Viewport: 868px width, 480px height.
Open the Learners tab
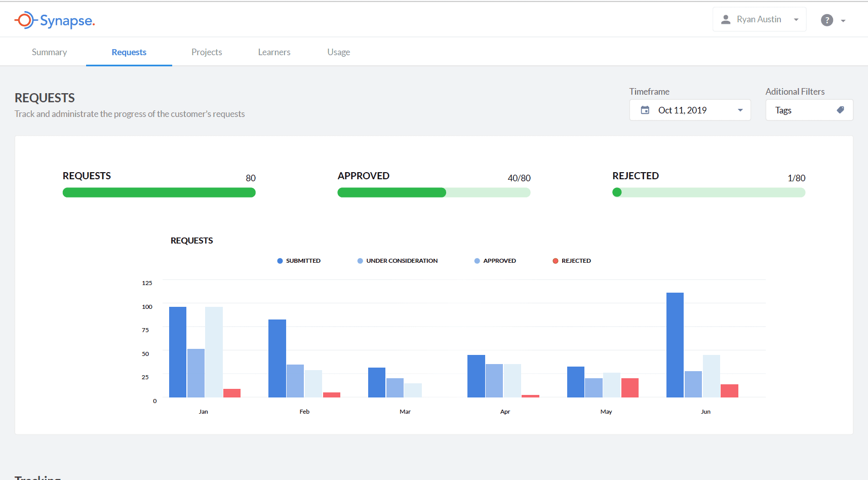point(274,52)
